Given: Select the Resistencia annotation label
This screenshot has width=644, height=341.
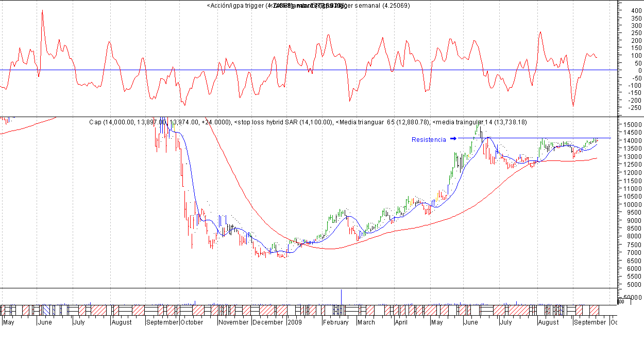Looking at the screenshot, I should pyautogui.click(x=429, y=140).
